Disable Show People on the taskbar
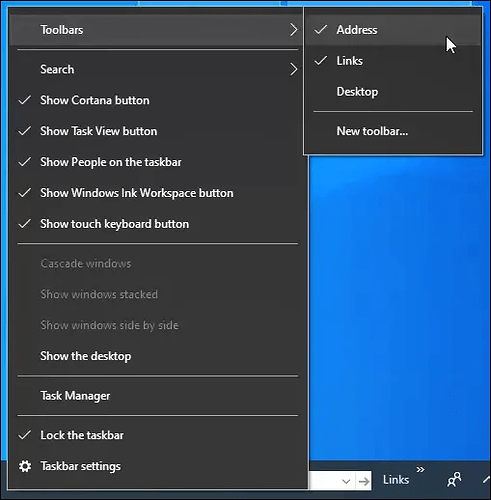Image resolution: width=491 pixels, height=500 pixels. pos(157,162)
